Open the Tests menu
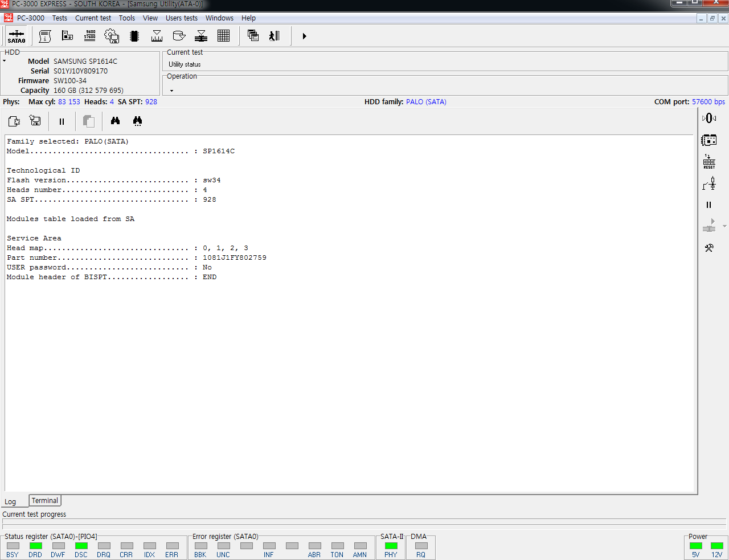The width and height of the screenshot is (729, 560). [60, 18]
